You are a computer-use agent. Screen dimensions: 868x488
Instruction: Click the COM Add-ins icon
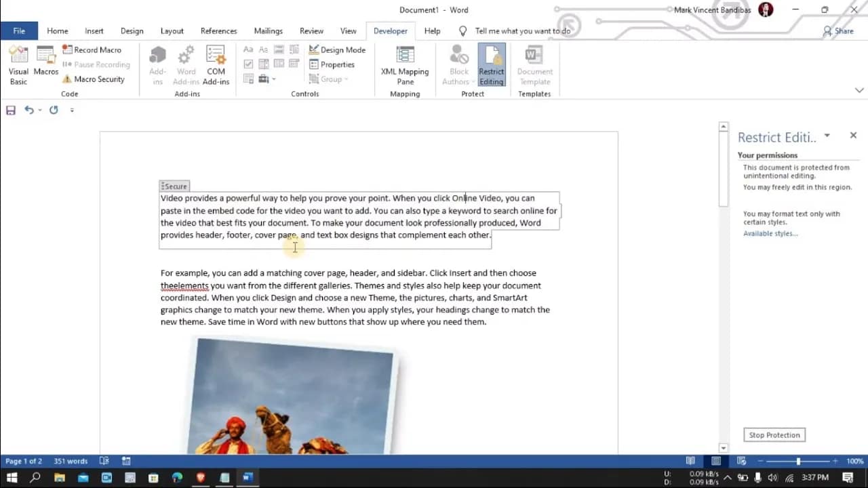[216, 64]
